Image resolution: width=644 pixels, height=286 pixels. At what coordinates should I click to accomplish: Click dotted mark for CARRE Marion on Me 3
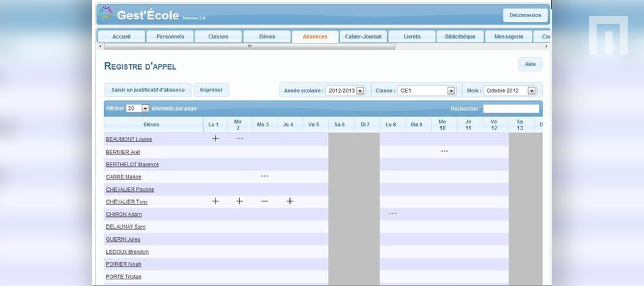pyautogui.click(x=264, y=176)
